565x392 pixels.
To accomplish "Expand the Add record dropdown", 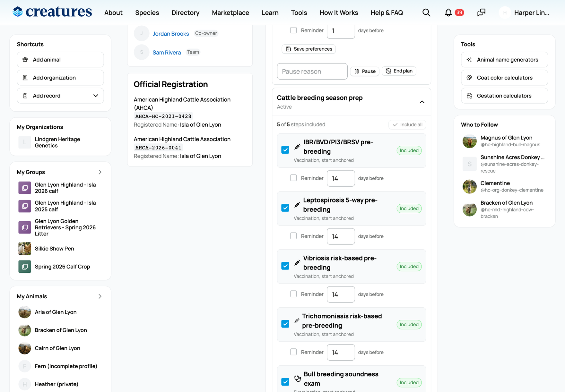I will [60, 96].
